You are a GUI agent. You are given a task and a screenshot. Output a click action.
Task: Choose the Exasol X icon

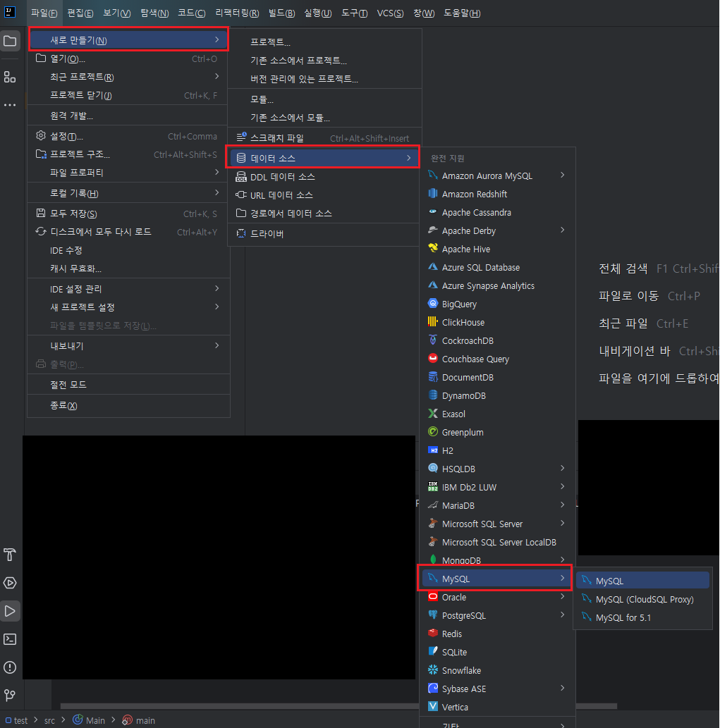coord(433,413)
